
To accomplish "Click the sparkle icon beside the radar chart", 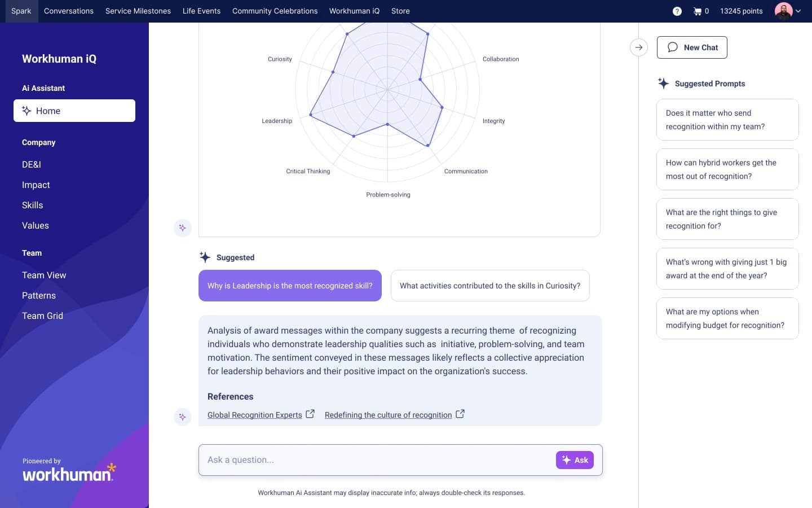I will click(x=182, y=228).
